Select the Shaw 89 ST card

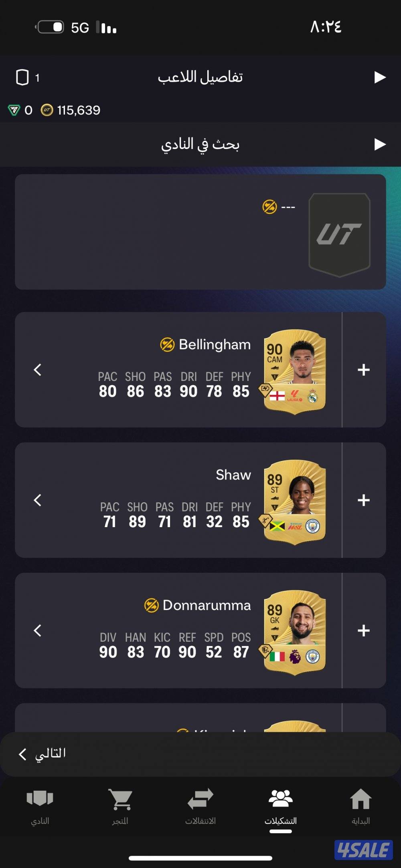[295, 501]
